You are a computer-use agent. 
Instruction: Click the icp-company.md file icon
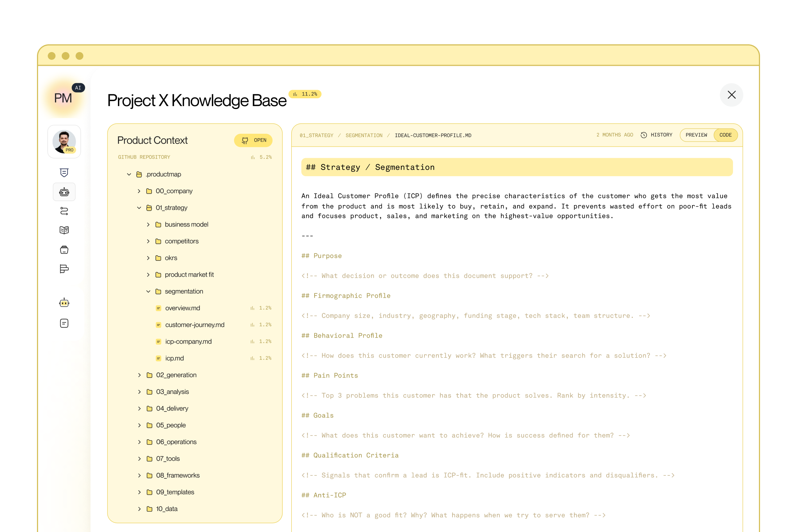click(158, 342)
